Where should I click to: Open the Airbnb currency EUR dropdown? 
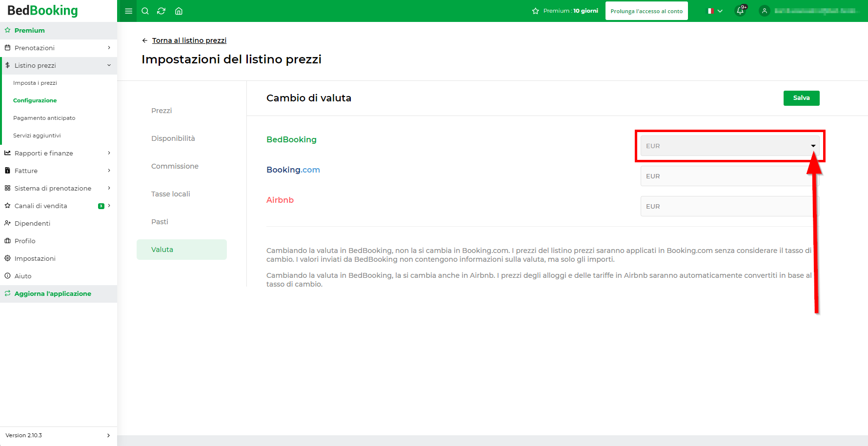(729, 206)
